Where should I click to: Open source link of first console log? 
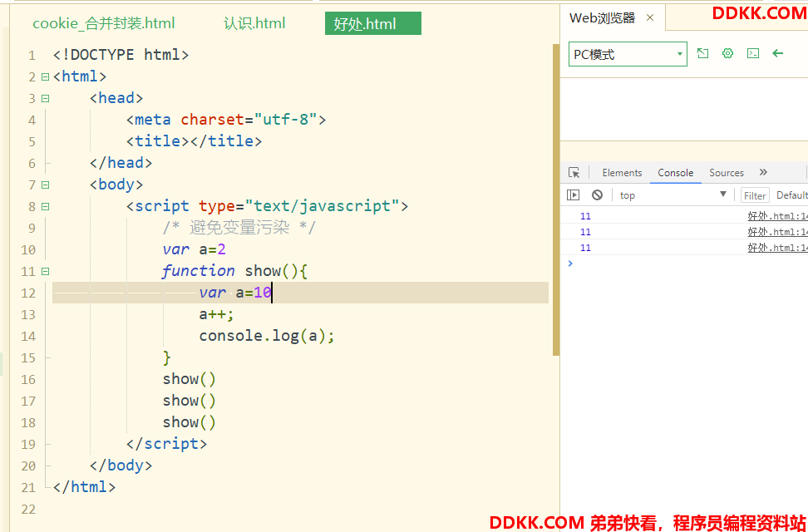777,216
